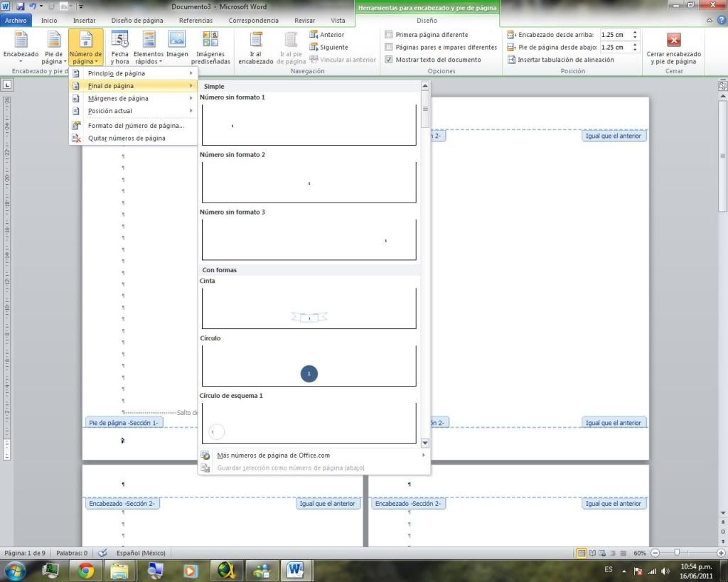Click gallery scroll down arrow
This screenshot has width=728, height=582.
425,443
